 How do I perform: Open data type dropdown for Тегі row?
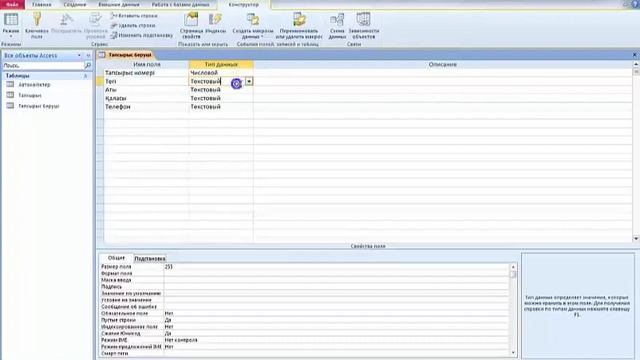point(249,81)
